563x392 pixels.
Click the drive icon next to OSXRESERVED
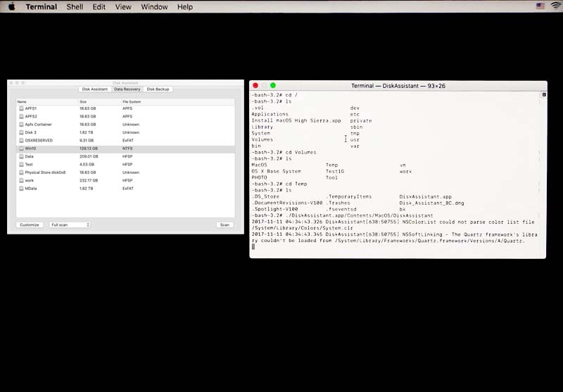21,140
